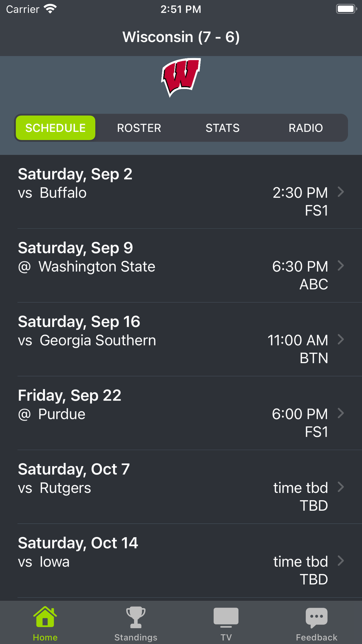
Task: Switch to the RADIO segment
Action: 306,128
